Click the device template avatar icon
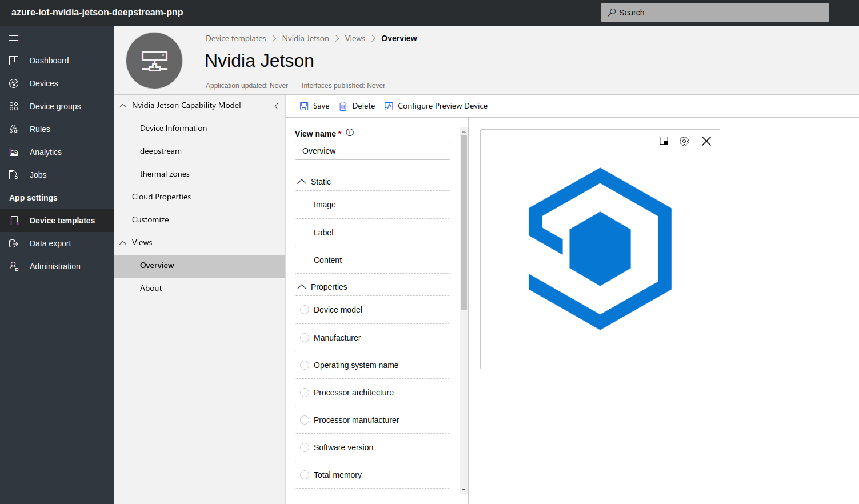Screen dimensions: 859x504 [154, 61]
